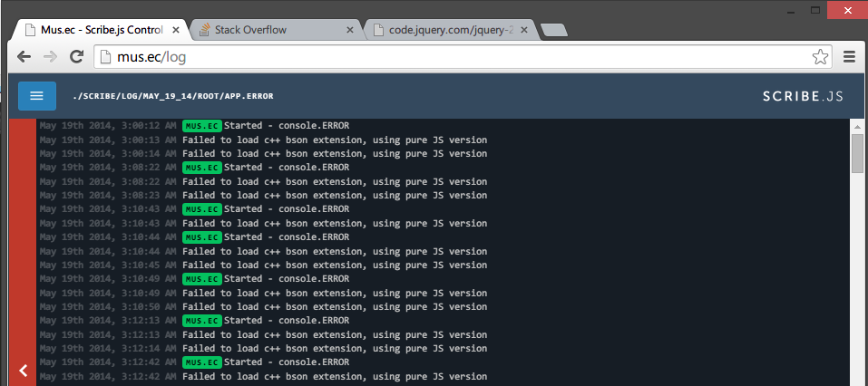The height and width of the screenshot is (386, 868).
Task: Open the Chrome settings menu icon
Action: tap(849, 56)
